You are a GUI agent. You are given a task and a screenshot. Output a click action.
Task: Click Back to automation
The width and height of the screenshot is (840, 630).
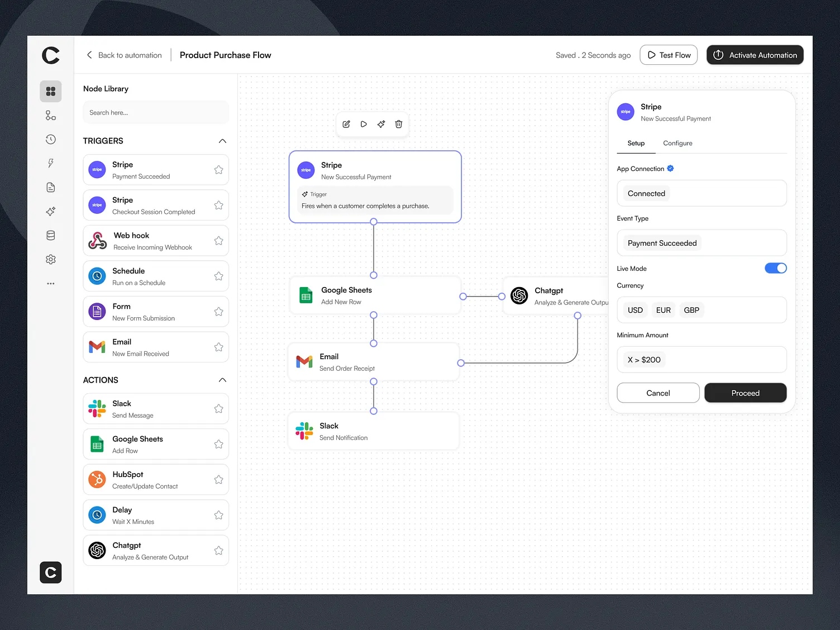(124, 55)
